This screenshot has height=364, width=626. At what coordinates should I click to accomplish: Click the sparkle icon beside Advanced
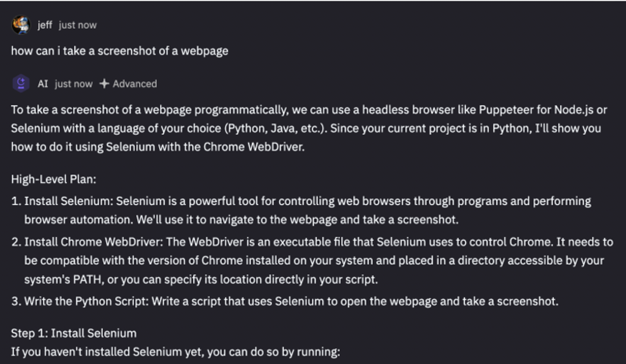104,84
